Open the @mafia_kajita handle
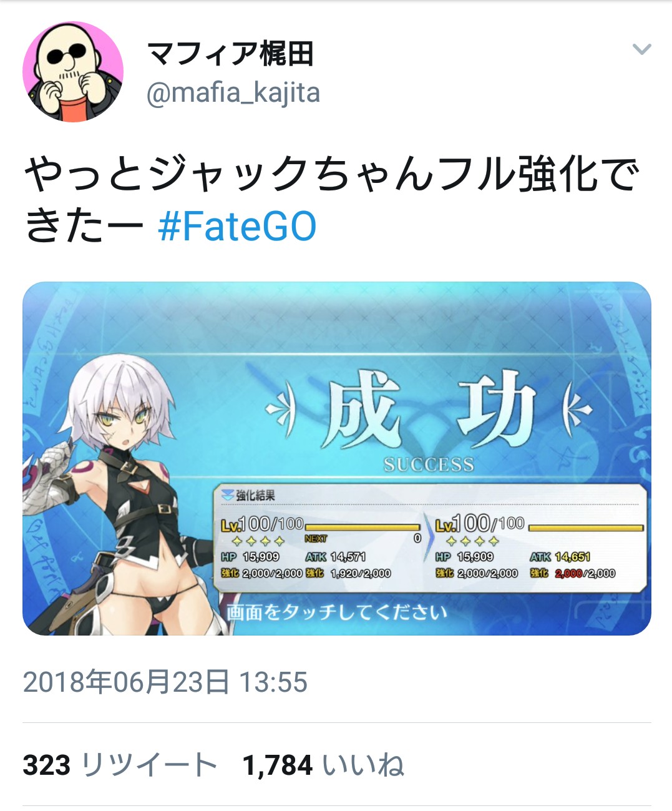The image size is (672, 811). tap(233, 93)
